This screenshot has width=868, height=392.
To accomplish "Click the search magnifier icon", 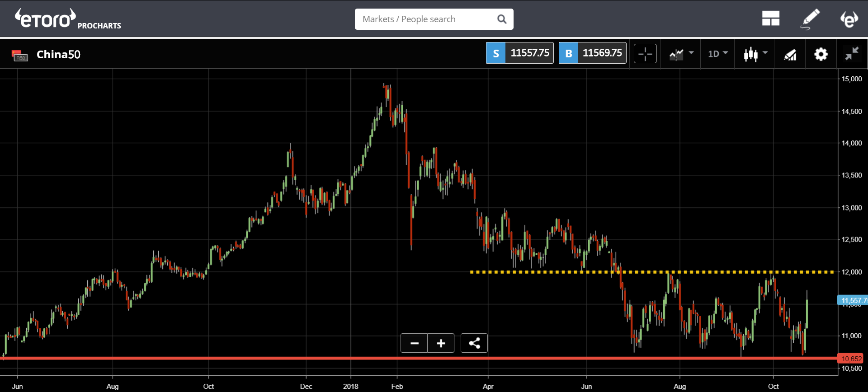I will click(502, 19).
